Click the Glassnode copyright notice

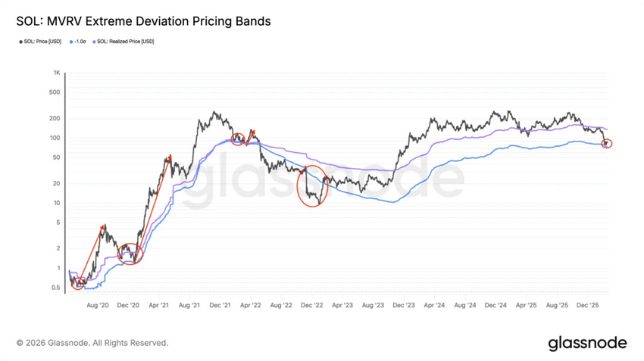pyautogui.click(x=92, y=343)
